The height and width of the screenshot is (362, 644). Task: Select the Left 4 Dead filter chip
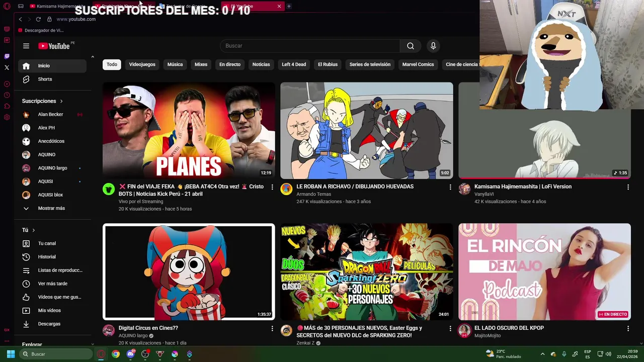pos(294,64)
